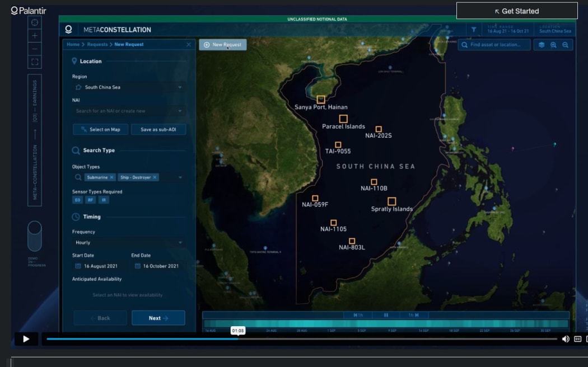
Task: Select the NAI-202S marker
Action: pyautogui.click(x=379, y=129)
